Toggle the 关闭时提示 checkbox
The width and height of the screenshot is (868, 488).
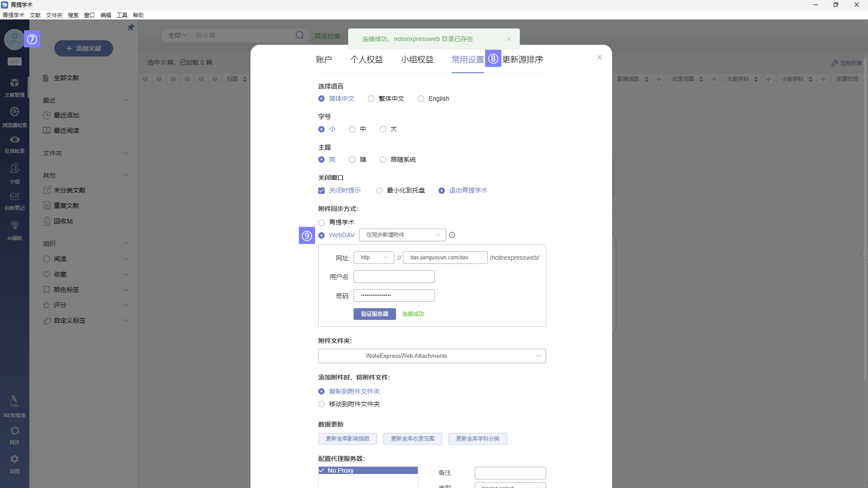point(321,191)
